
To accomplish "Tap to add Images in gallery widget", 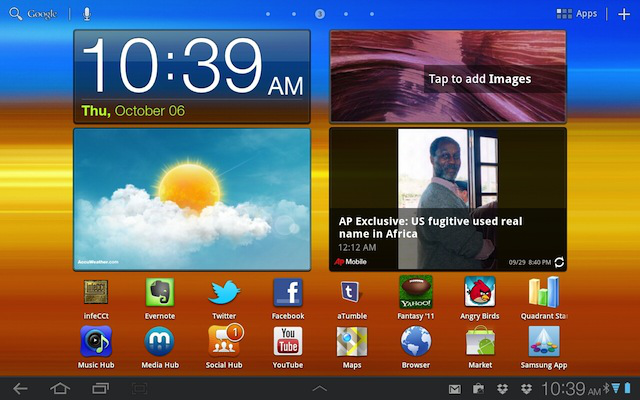I will [448, 76].
